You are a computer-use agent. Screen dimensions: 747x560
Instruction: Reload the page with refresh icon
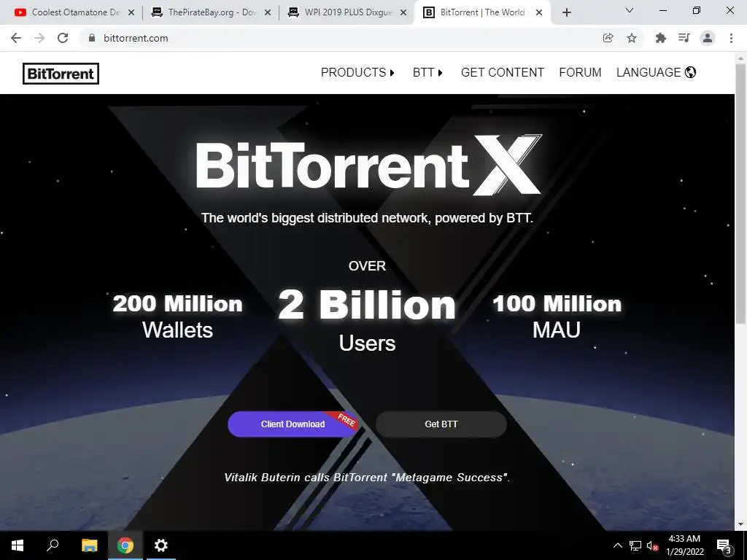pos(63,38)
